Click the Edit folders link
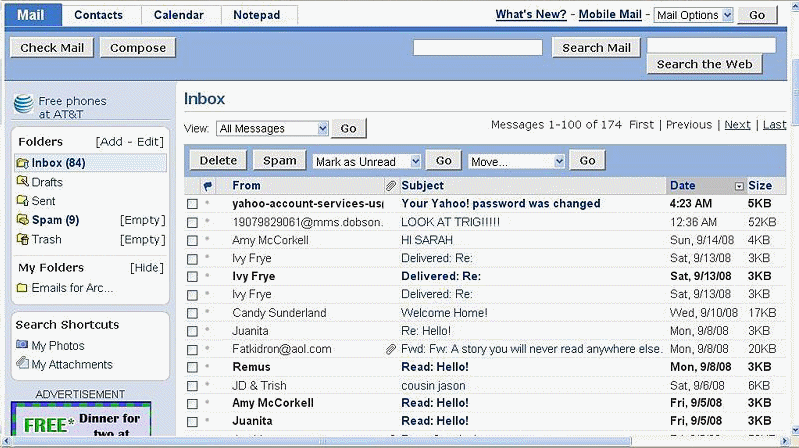 pos(148,142)
